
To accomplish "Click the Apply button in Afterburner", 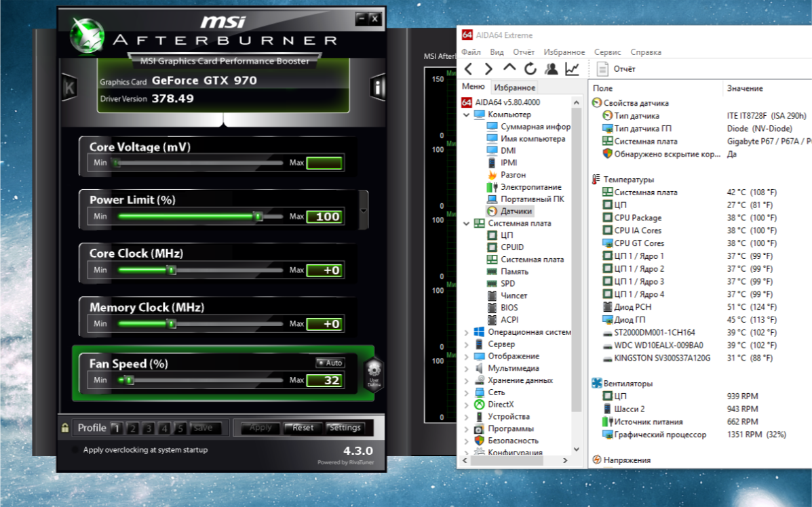I will pyautogui.click(x=260, y=428).
